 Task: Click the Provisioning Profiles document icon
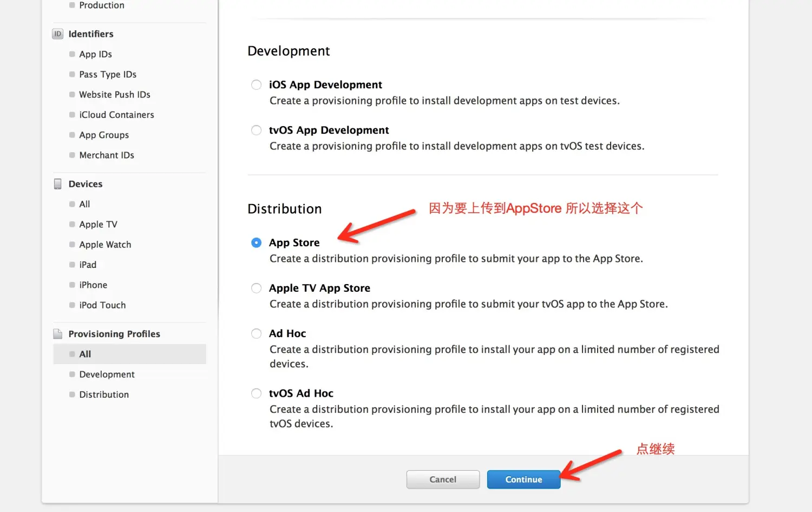(57, 334)
